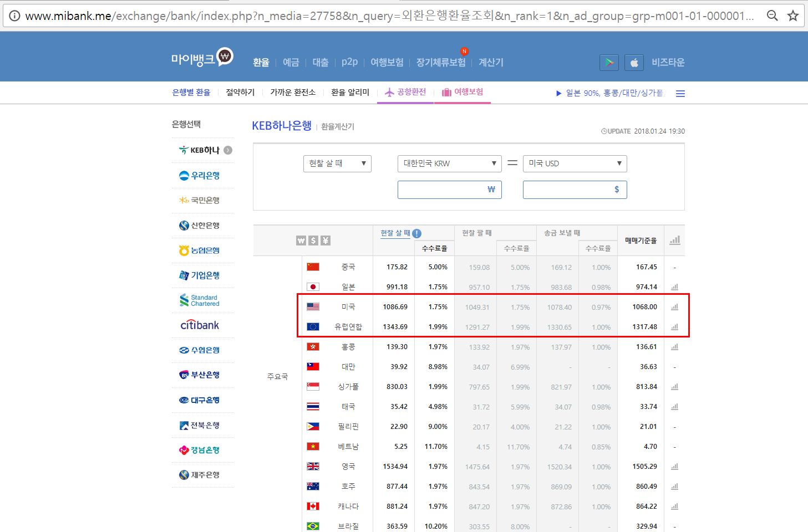Click USD amount input field
The image size is (808, 532).
click(575, 190)
